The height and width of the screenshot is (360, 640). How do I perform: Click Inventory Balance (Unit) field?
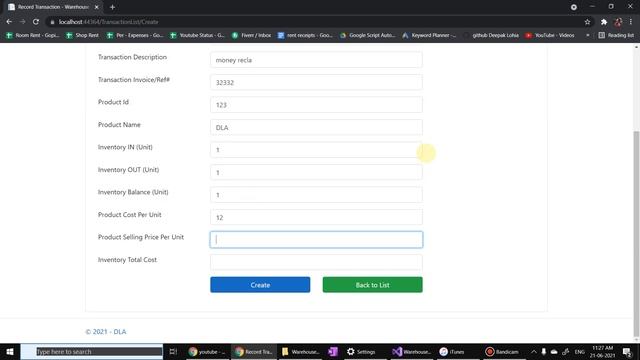click(x=316, y=195)
